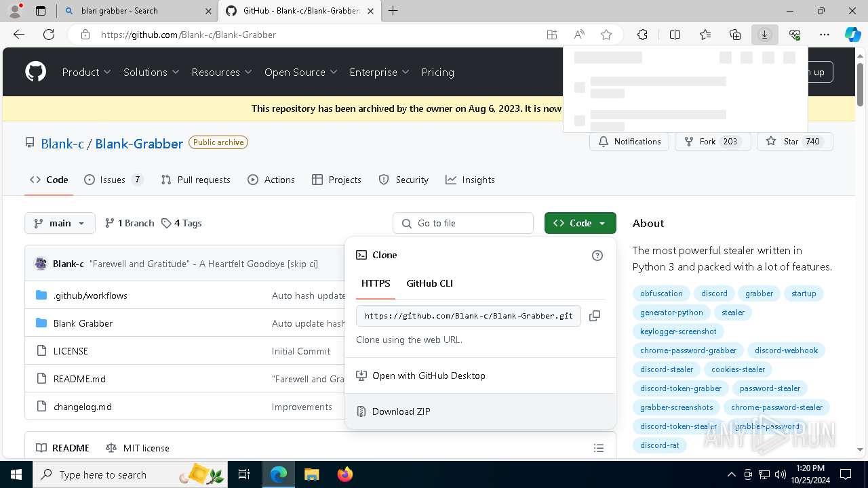Switch to GitHub CLI clone tab

429,283
